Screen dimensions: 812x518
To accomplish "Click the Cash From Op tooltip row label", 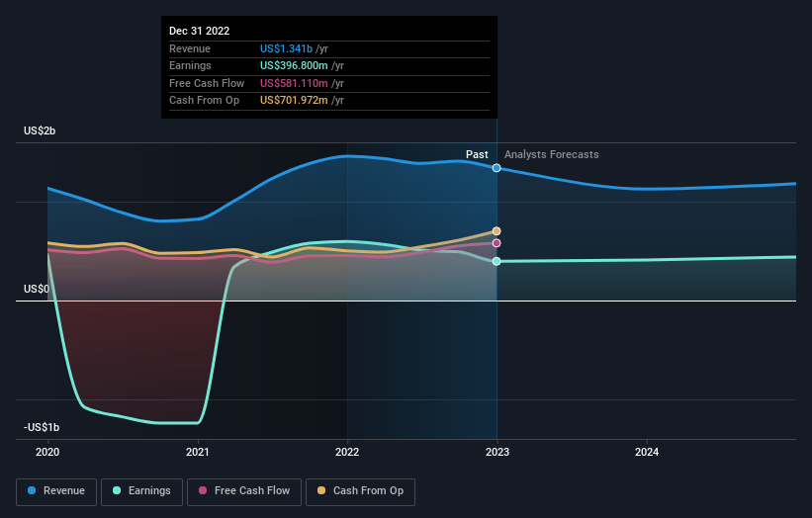I will click(x=204, y=101).
